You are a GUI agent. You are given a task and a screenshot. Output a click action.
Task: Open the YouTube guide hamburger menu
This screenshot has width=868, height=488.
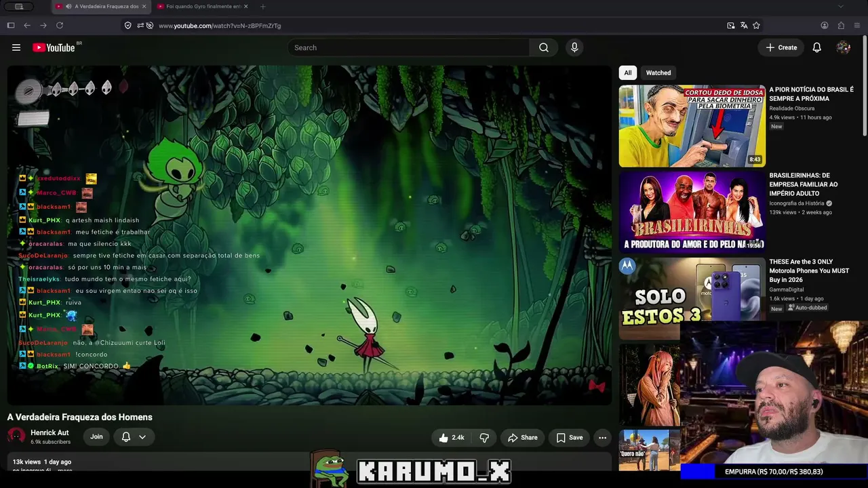click(x=16, y=47)
